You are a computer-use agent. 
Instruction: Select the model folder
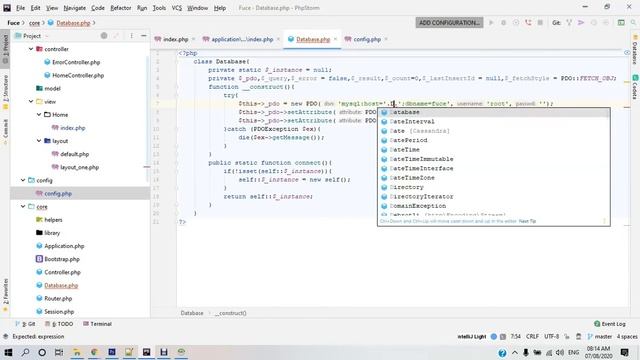52,88
